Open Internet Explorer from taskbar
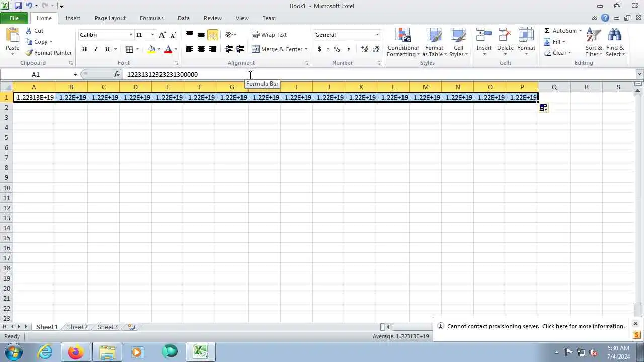Screen dimensions: 644x362 click(x=45, y=352)
